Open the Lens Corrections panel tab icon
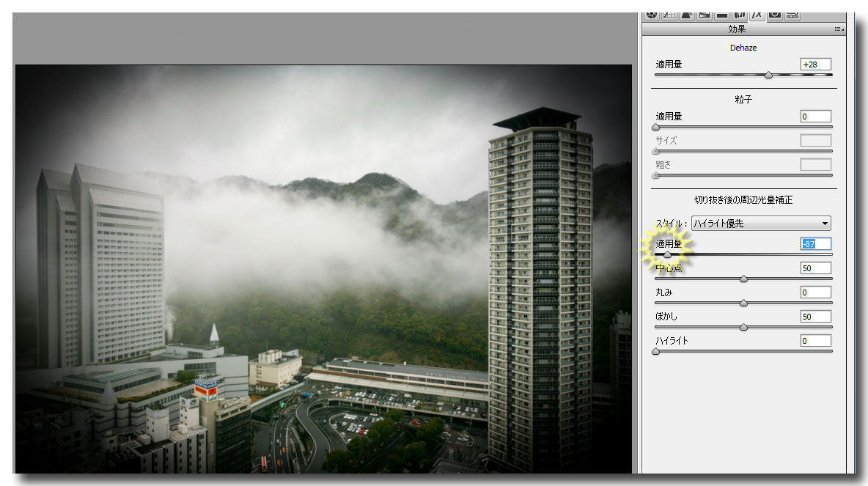The width and height of the screenshot is (868, 486). (740, 14)
